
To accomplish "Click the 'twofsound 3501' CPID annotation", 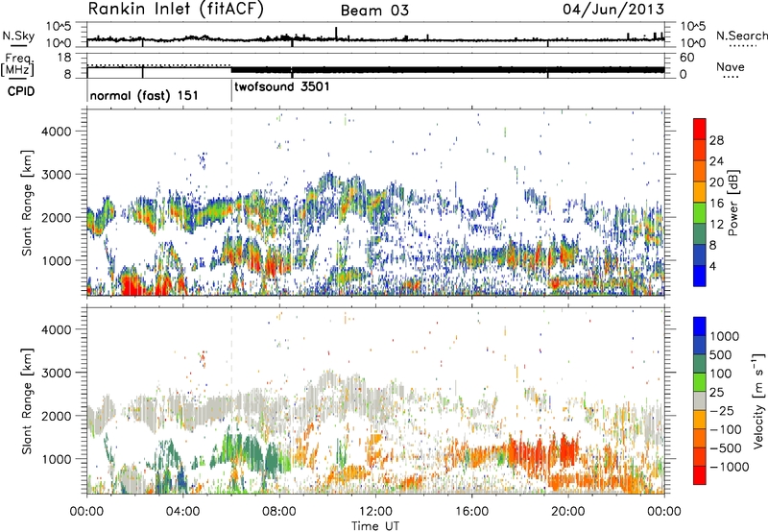I will point(282,86).
